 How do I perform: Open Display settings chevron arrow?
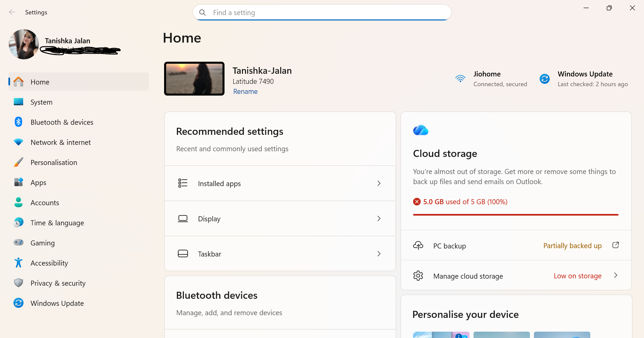click(379, 219)
